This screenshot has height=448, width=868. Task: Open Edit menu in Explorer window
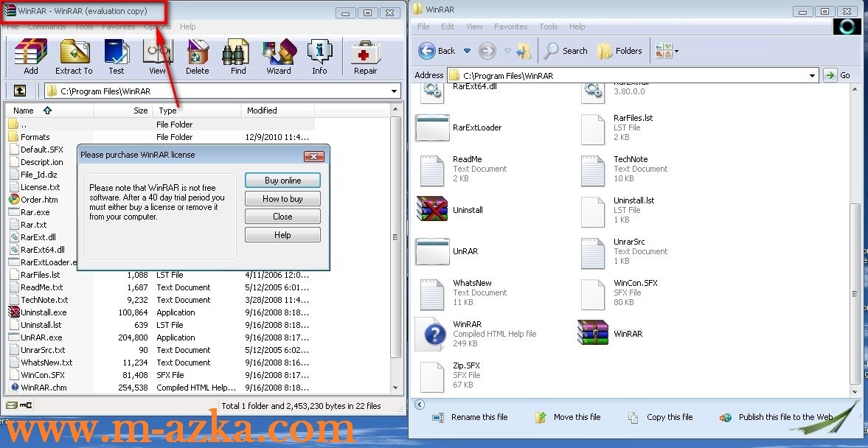pyautogui.click(x=448, y=27)
